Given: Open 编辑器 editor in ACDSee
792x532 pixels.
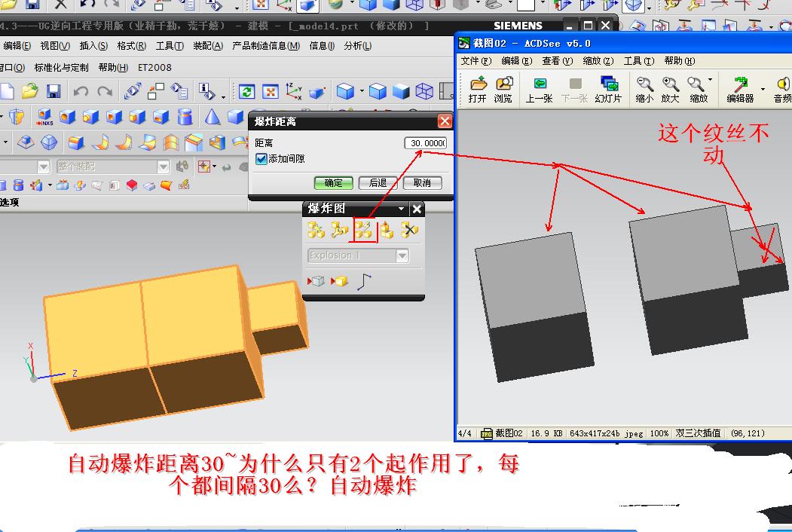Looking at the screenshot, I should tap(740, 90).
